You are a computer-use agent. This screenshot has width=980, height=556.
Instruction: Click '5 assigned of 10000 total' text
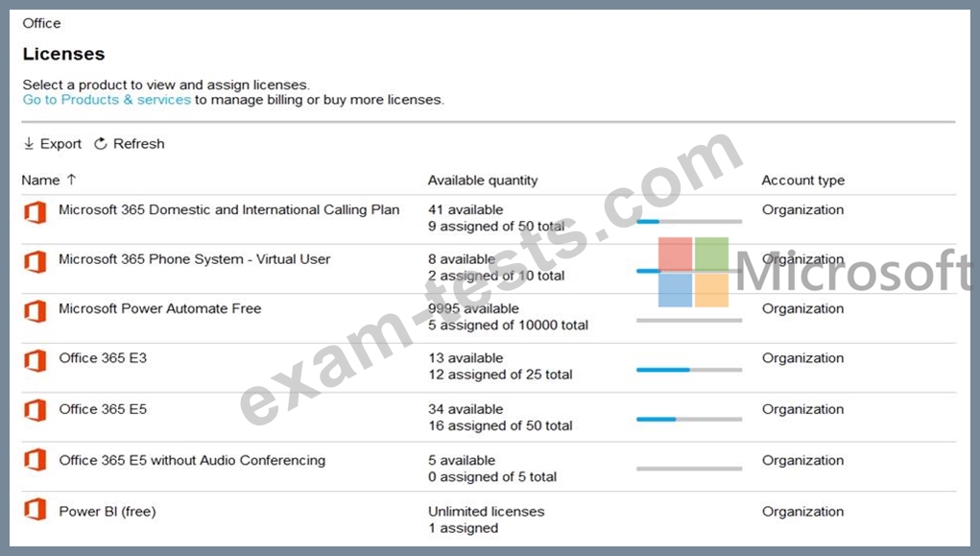click(508, 326)
